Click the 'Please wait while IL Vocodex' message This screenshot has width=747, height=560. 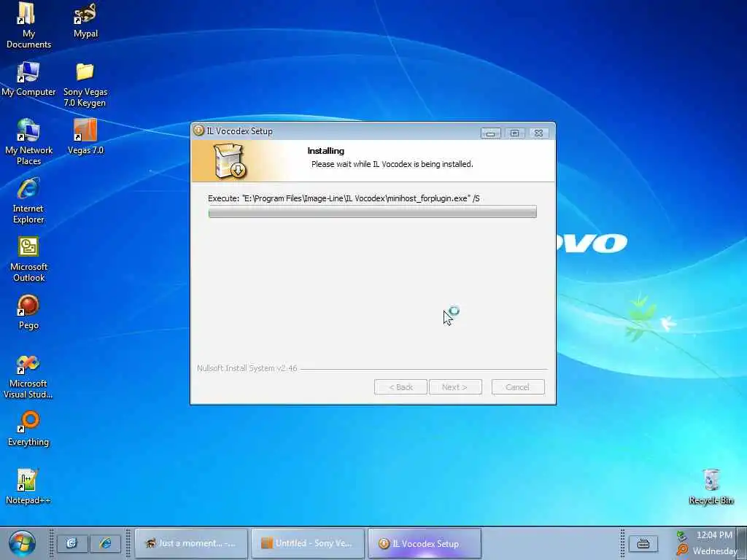pos(392,164)
